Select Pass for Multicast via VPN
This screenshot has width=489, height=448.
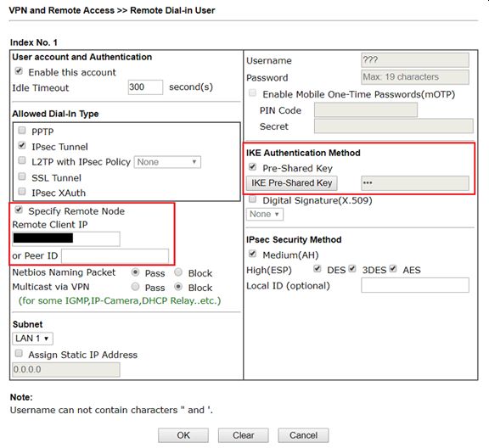(135, 287)
